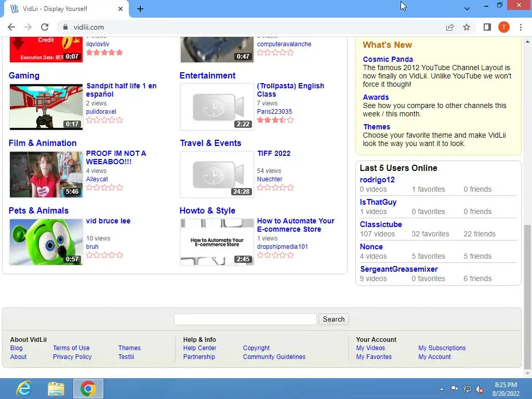Toggle the browser side panel icon
Image resolution: width=532 pixels, height=399 pixels.
coord(487,27)
